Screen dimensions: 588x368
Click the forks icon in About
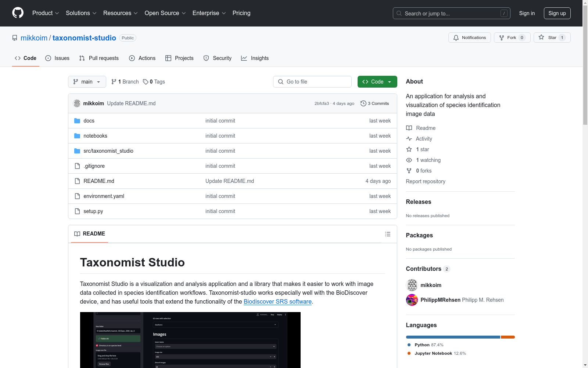pyautogui.click(x=409, y=171)
